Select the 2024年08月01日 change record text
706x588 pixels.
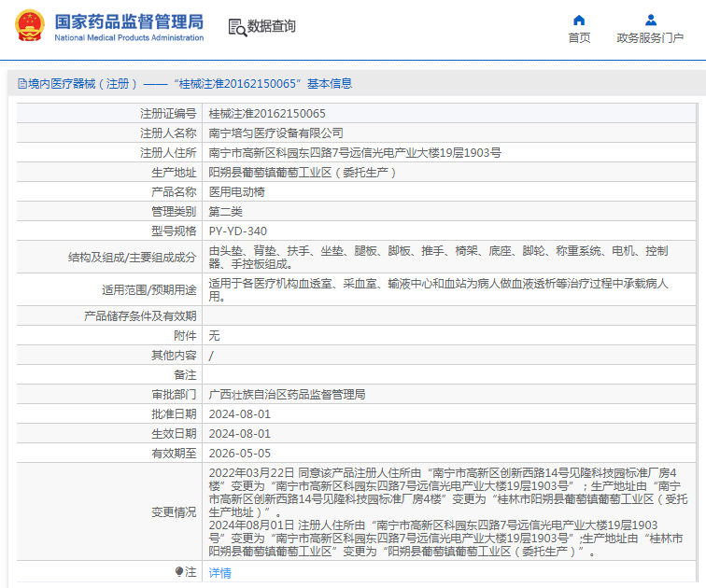click(445, 538)
